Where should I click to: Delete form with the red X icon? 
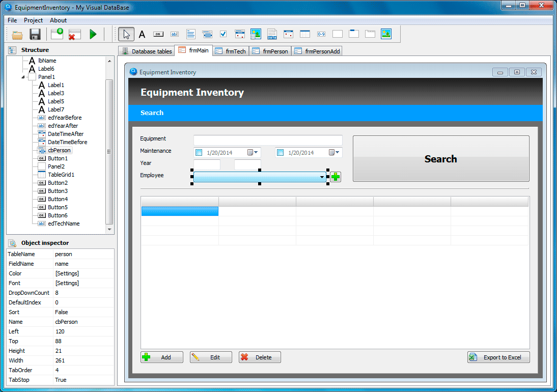[74, 35]
